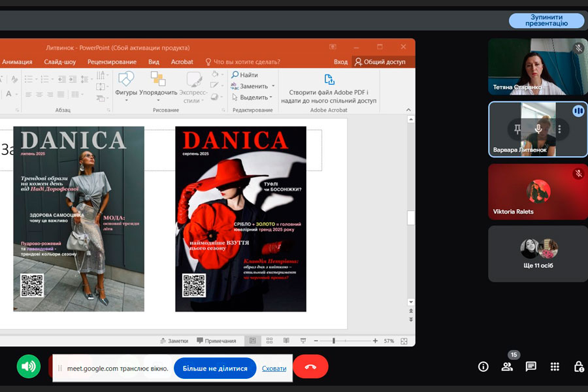Image resolution: width=588 pixels, height=392 pixels.
Task: Open more options on Варвара Литвенок tile
Action: point(559,129)
